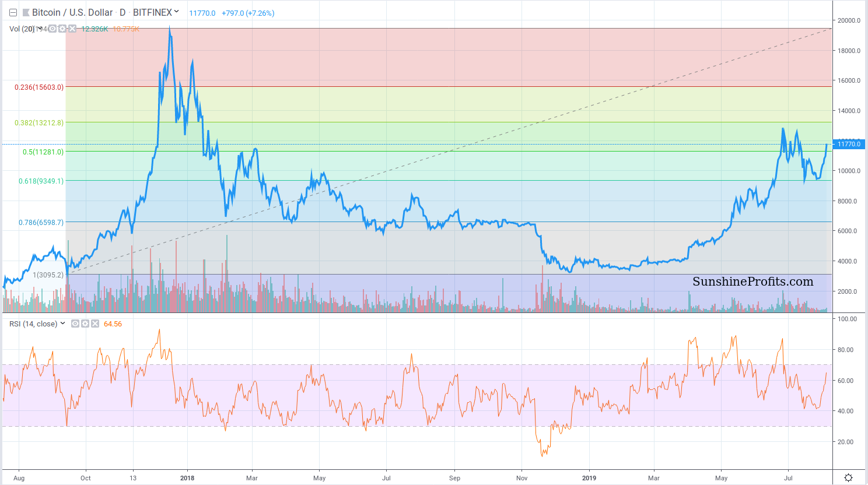868x485 pixels.
Task: Select the 0.786(6598.7) Fibonacci level label
Action: pyautogui.click(x=41, y=223)
